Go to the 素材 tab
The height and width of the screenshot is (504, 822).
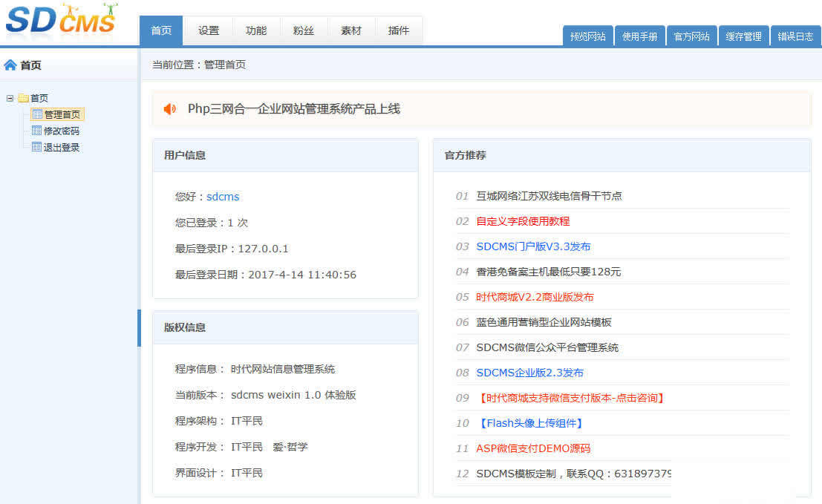(351, 30)
